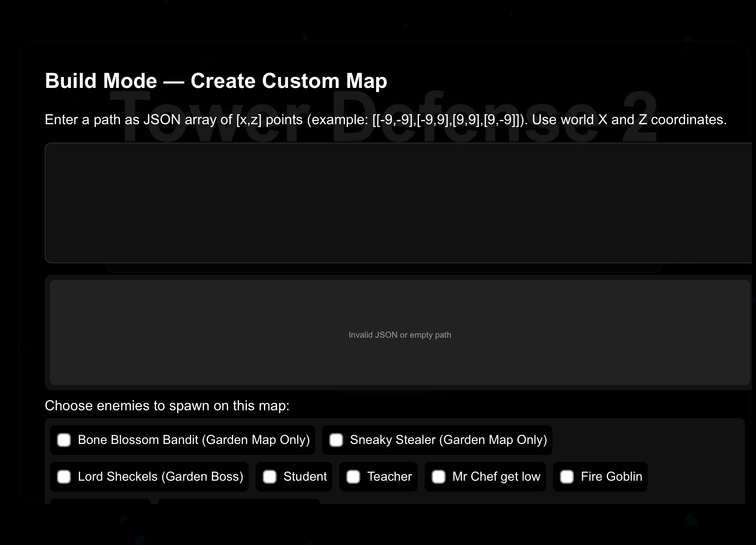Click the 'Student' label text
This screenshot has width=756, height=545.
[305, 477]
